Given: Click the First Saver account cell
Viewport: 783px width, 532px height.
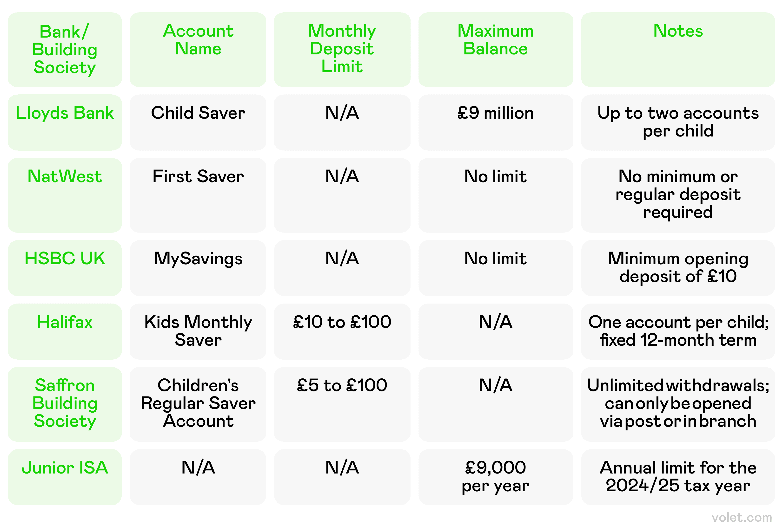Looking at the screenshot, I should pos(198,176).
